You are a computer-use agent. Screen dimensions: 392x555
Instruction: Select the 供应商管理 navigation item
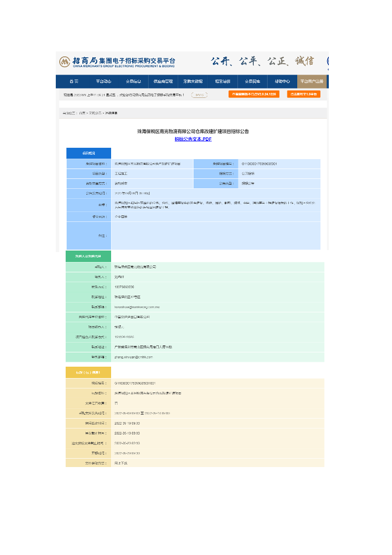pyautogui.click(x=163, y=82)
